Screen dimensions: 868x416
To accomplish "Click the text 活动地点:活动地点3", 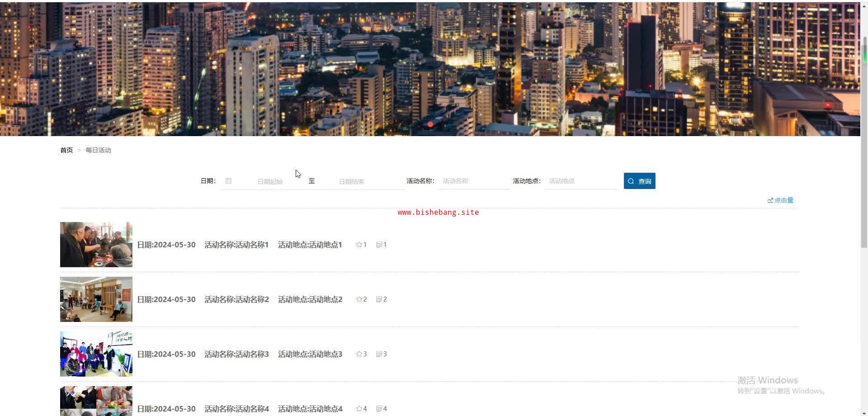I will tap(310, 354).
